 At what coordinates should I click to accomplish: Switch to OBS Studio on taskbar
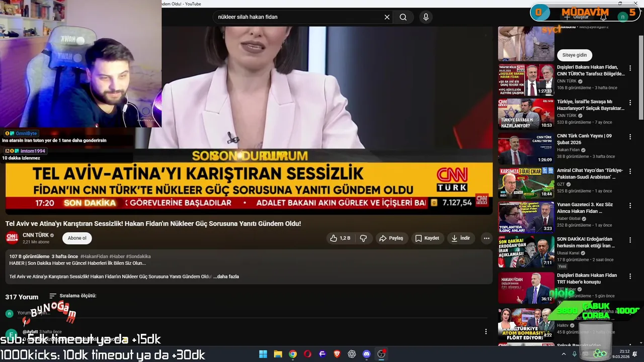[381, 354]
